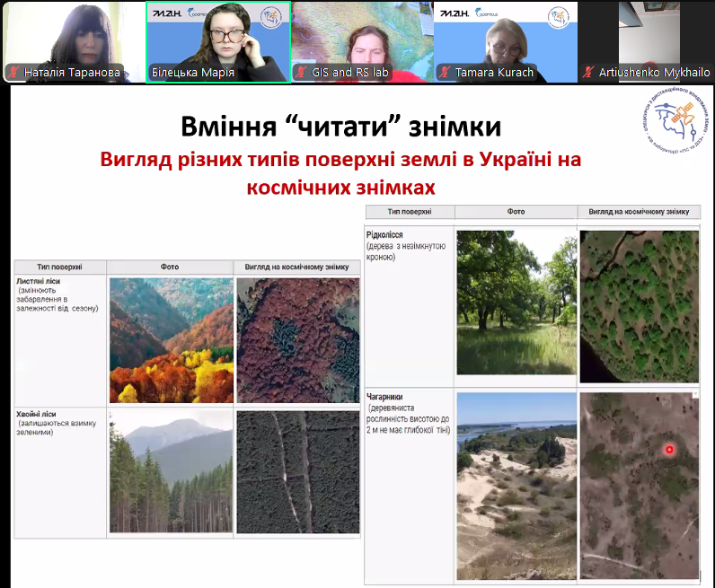This screenshot has width=715, height=588.
Task: Click slide title 'Вміння "читати" знімки'
Action: pos(341,127)
